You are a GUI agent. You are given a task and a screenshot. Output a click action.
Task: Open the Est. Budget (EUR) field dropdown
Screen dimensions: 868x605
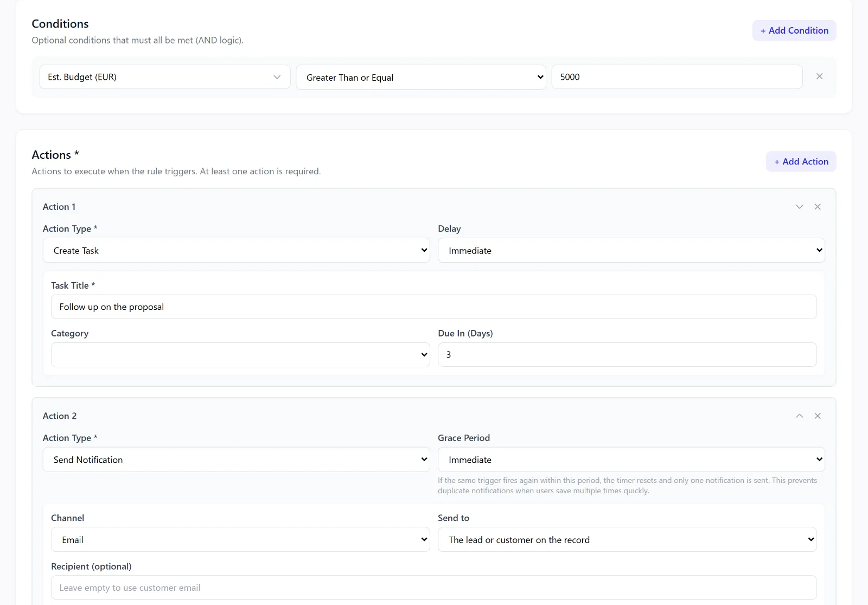(x=165, y=77)
